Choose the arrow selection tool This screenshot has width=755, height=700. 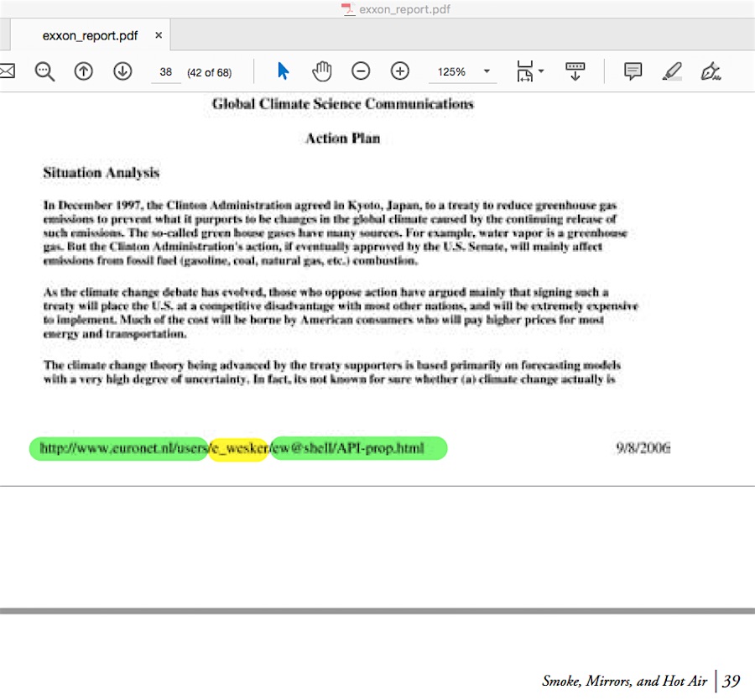tap(283, 71)
